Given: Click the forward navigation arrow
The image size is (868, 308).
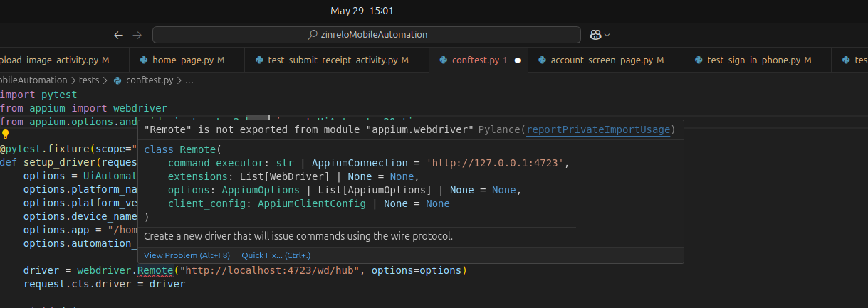Looking at the screenshot, I should [137, 35].
